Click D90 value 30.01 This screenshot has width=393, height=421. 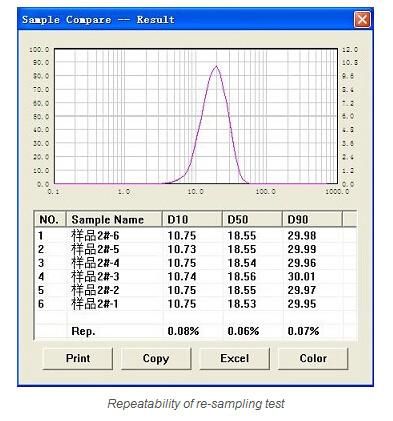click(302, 276)
